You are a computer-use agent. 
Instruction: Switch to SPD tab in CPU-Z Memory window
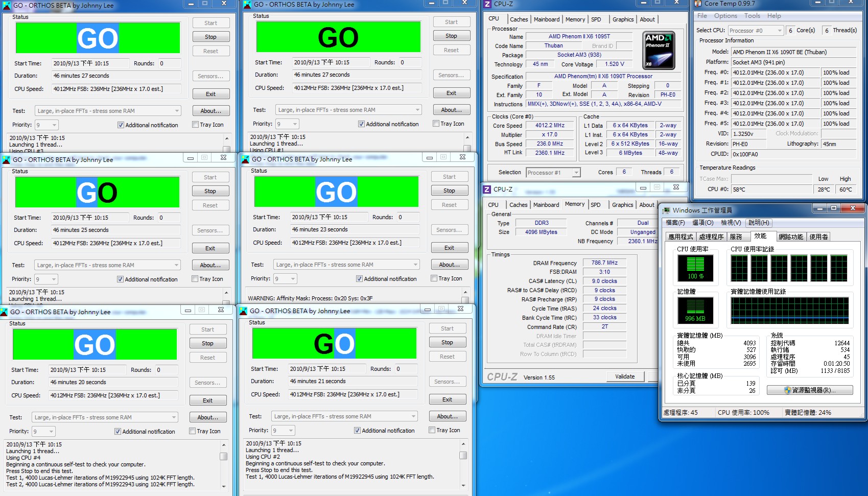tap(595, 205)
